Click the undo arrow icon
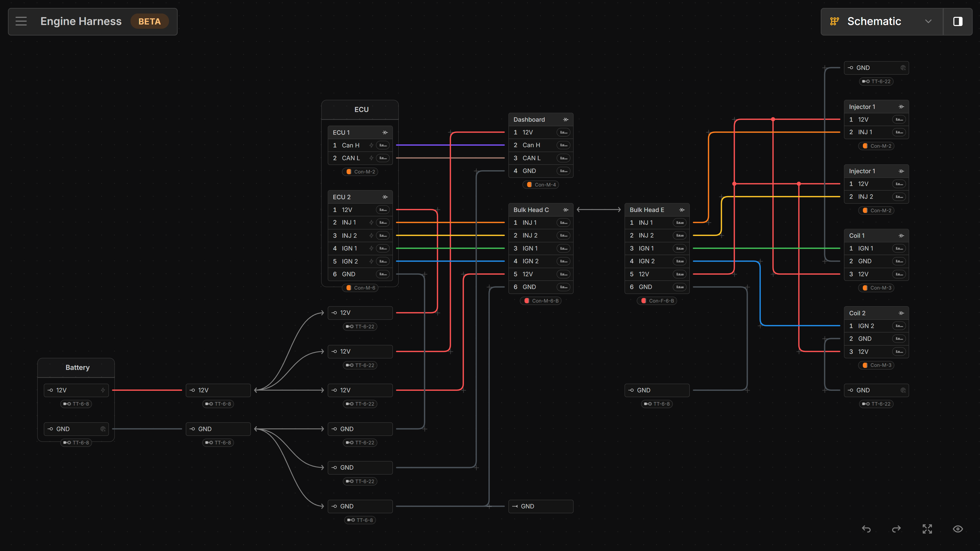Viewport: 980px width, 551px height. pos(866,529)
